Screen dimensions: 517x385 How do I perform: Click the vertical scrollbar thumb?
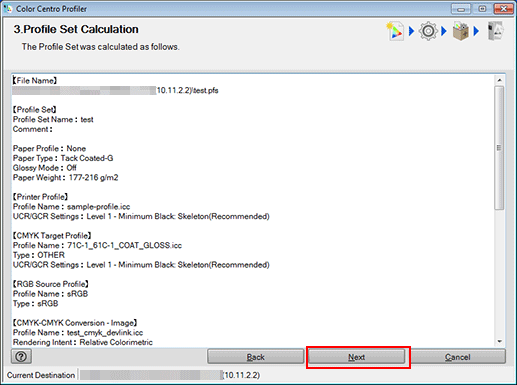pos(499,148)
